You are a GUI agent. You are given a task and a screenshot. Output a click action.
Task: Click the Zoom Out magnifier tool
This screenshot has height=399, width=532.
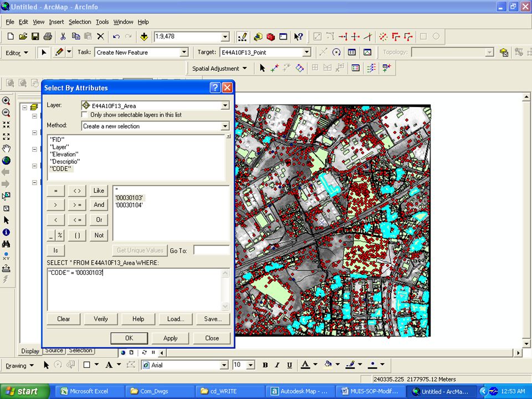(x=6, y=113)
